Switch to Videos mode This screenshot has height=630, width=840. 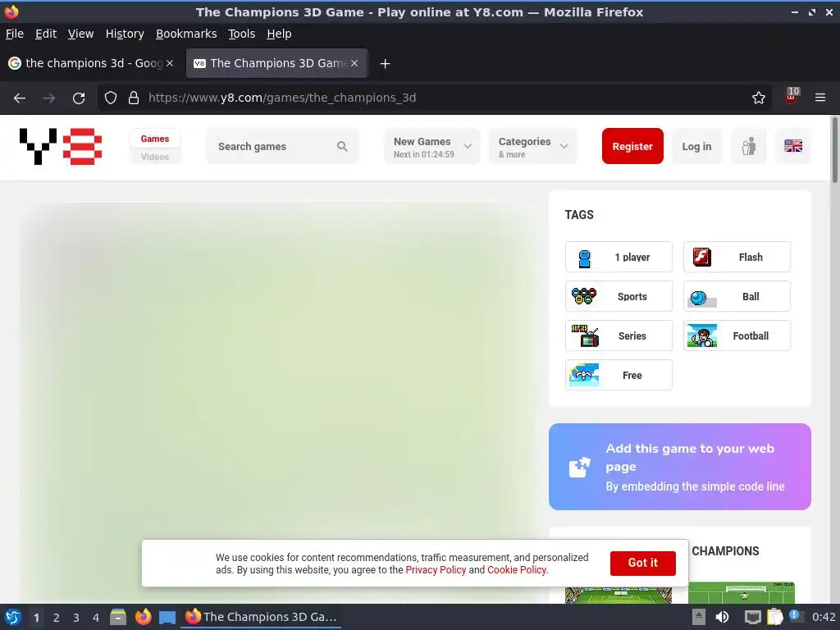click(155, 157)
